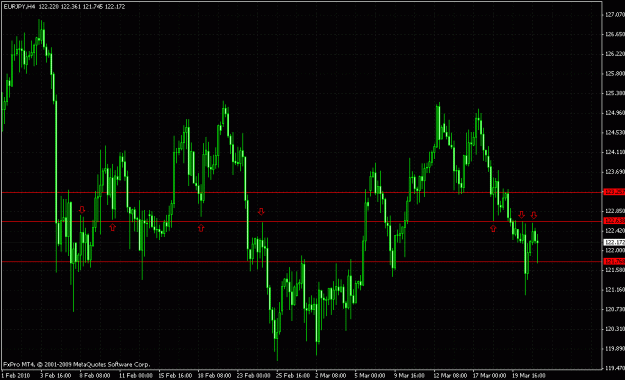Screen dimensions: 625x380
Task: Click the '17 Mar 00:00' time axis label
Action: tap(489, 375)
